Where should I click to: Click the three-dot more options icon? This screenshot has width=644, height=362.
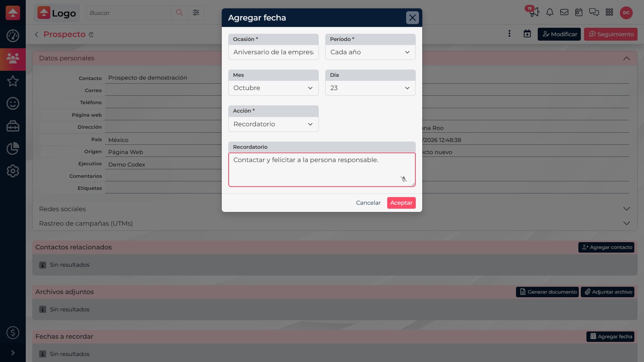509,34
